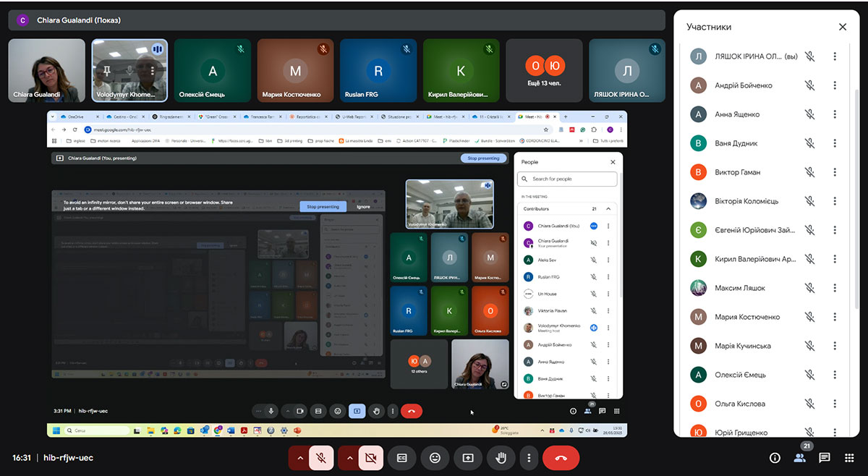Image resolution: width=868 pixels, height=476 pixels.
Task: Click microphone button in shared screen toolbar
Action: point(271,411)
